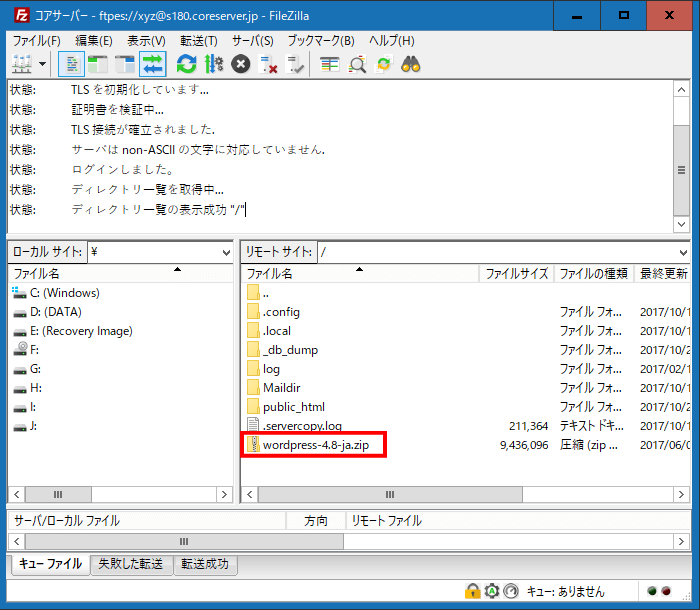
Task: Select the H: drive
Action: point(27,388)
